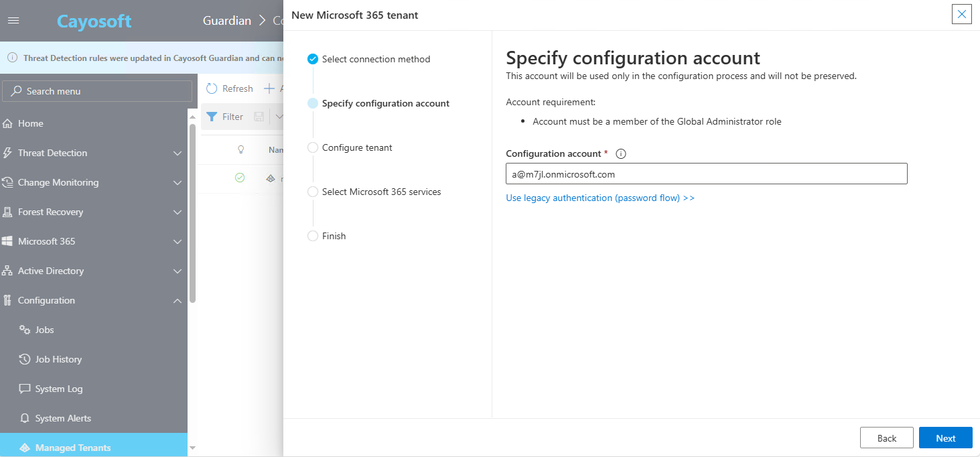Open System Alerts menu item
980x457 pixels.
tap(94, 418)
